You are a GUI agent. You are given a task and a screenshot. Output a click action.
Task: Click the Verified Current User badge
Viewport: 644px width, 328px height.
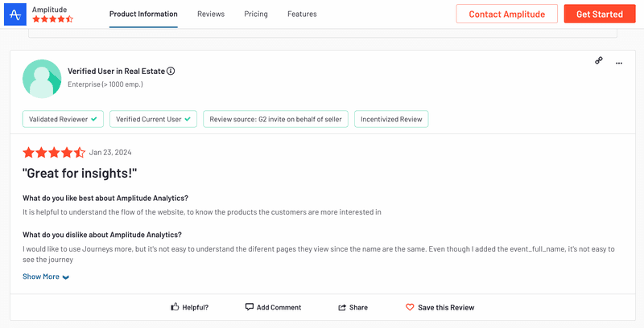click(154, 119)
